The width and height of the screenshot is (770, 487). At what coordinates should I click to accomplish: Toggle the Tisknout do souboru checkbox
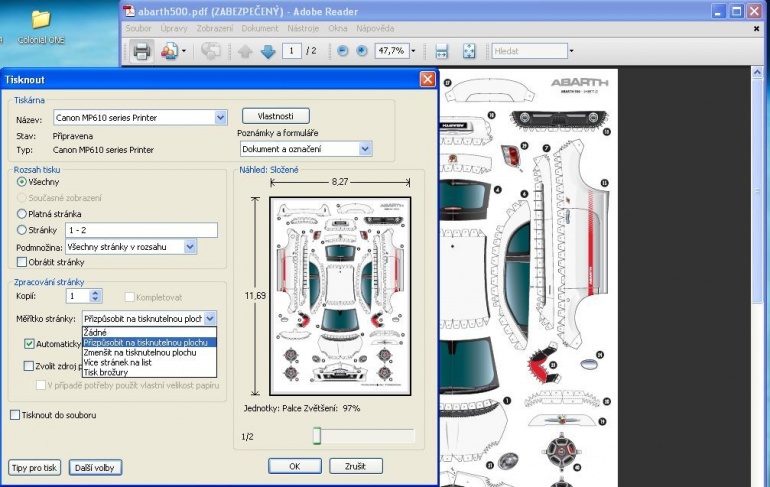(x=15, y=415)
